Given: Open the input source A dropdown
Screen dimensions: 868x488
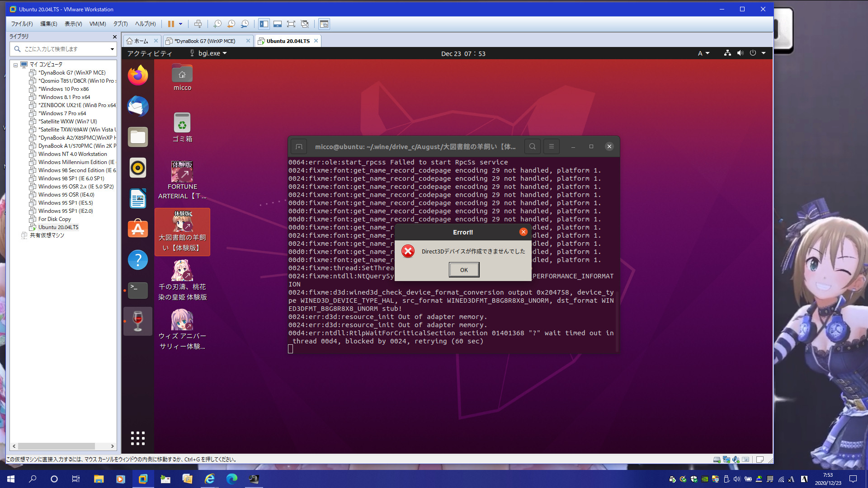Looking at the screenshot, I should click(x=703, y=53).
